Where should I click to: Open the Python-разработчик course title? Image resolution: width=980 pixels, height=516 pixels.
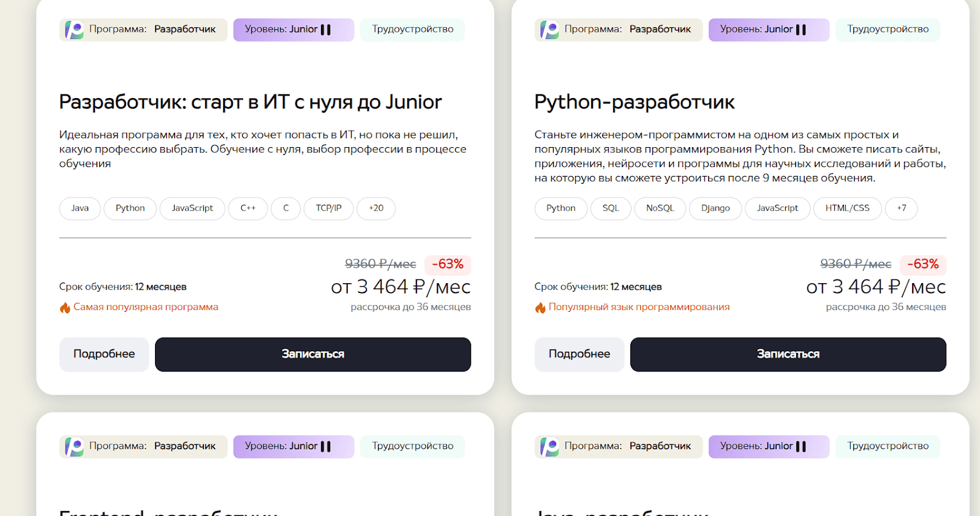pos(634,102)
